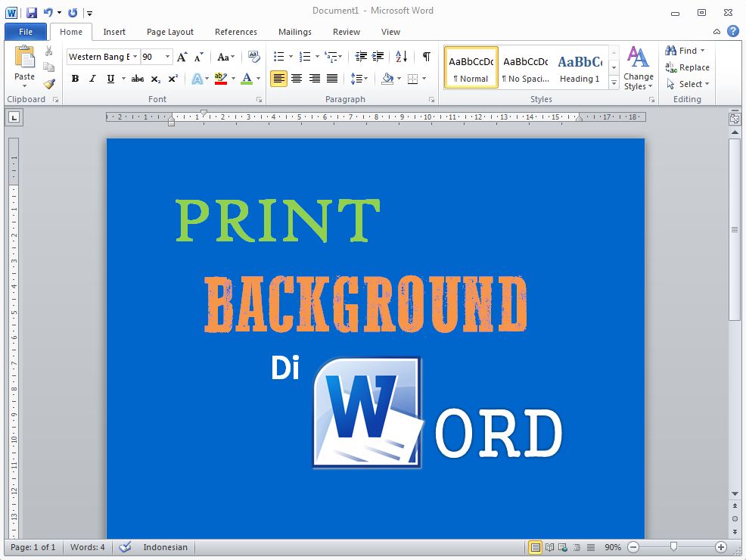This screenshot has height=560, width=746.
Task: Expand the bullets list dropdown arrow
Action: [291, 57]
